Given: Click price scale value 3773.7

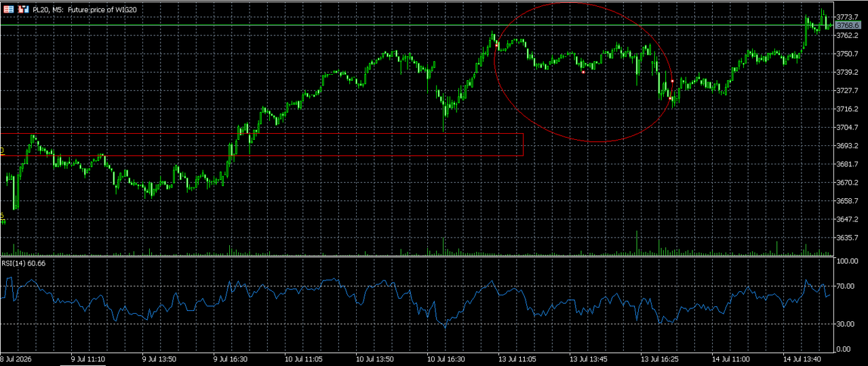Looking at the screenshot, I should point(848,16).
